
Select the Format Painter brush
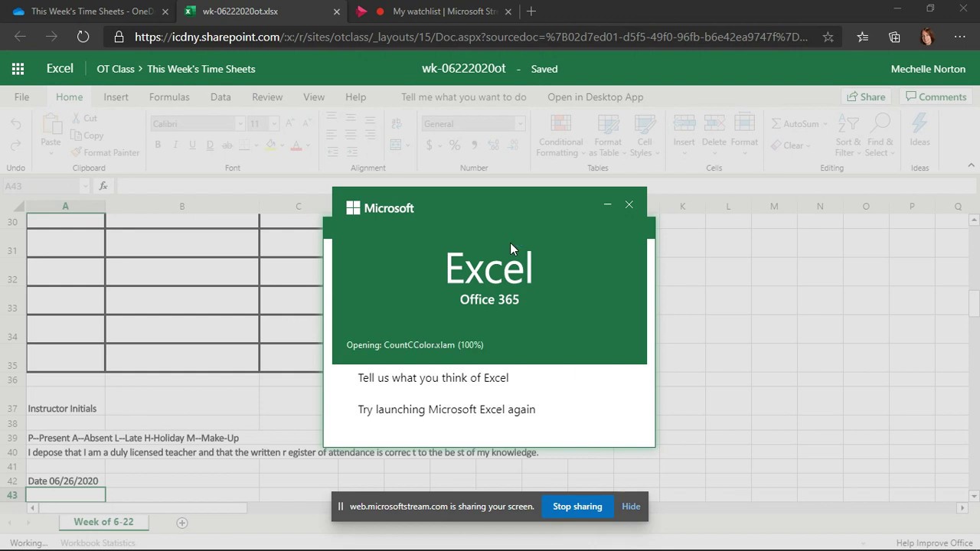pos(104,152)
